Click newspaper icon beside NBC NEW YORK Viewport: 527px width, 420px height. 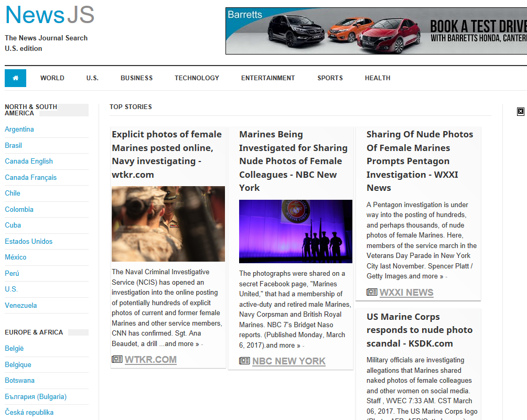[x=244, y=361]
